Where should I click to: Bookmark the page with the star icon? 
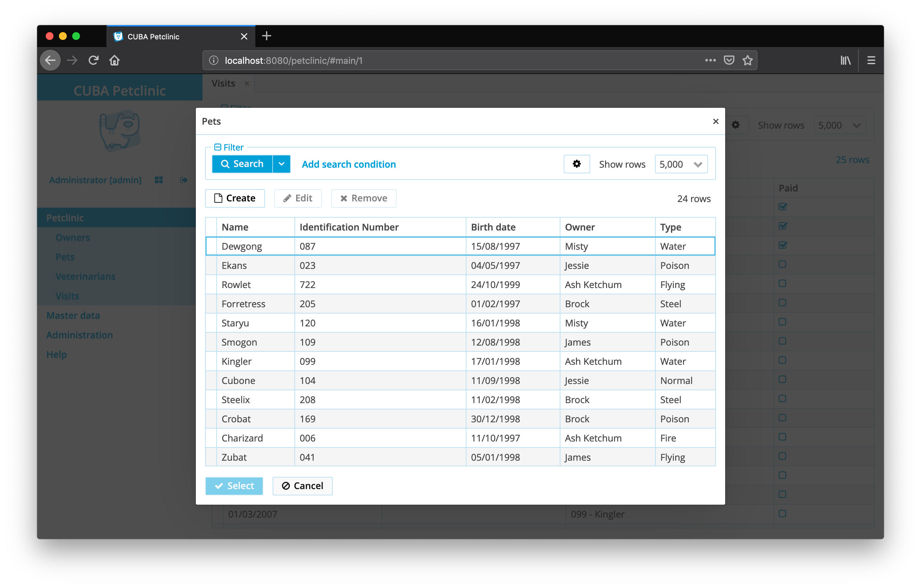point(747,61)
